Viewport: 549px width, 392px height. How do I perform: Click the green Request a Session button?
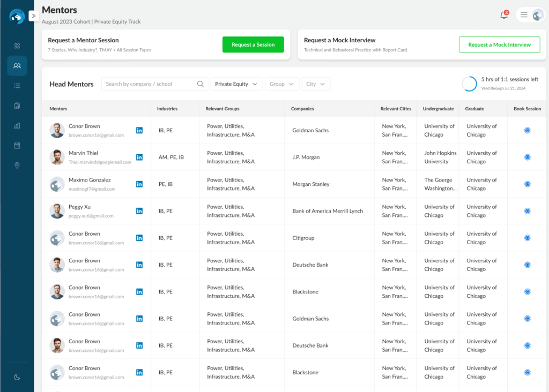coord(253,45)
